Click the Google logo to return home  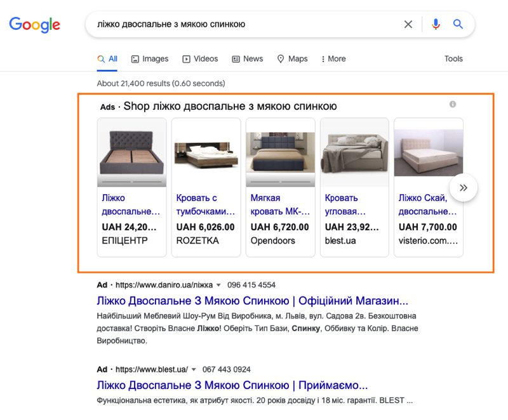coord(35,25)
